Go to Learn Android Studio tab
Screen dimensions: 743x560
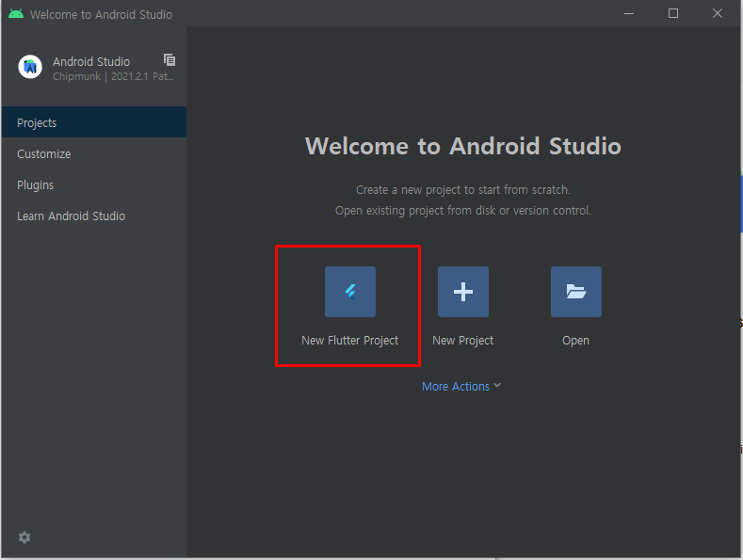pyautogui.click(x=94, y=216)
